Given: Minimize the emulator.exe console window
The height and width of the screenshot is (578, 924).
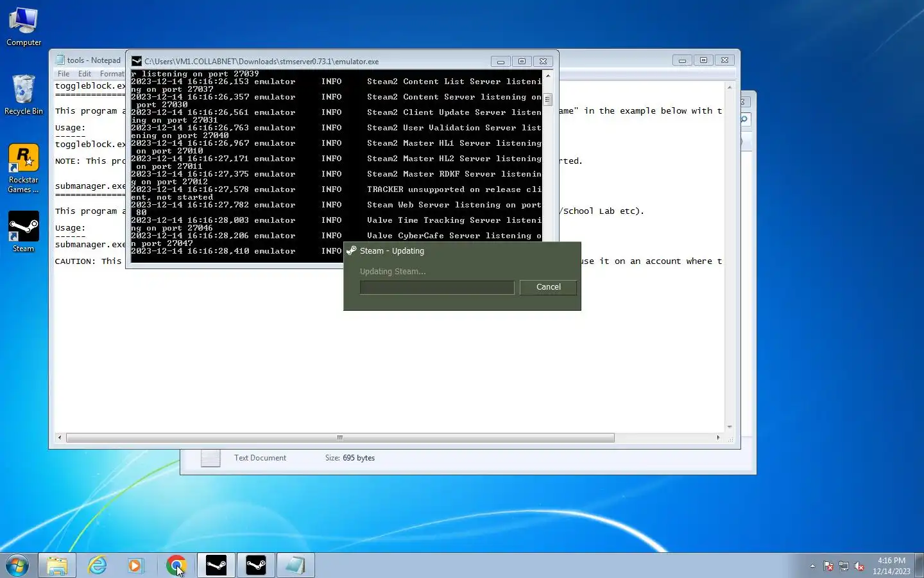Looking at the screenshot, I should (501, 62).
